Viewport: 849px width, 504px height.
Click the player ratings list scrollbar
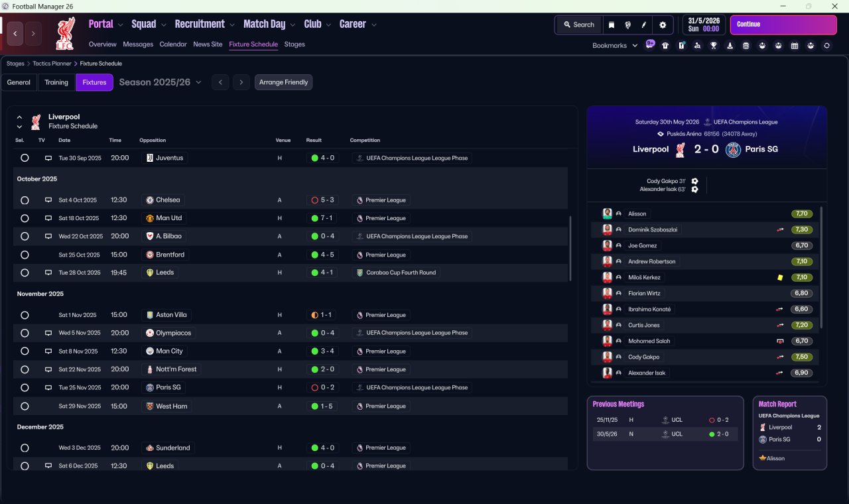821,267
